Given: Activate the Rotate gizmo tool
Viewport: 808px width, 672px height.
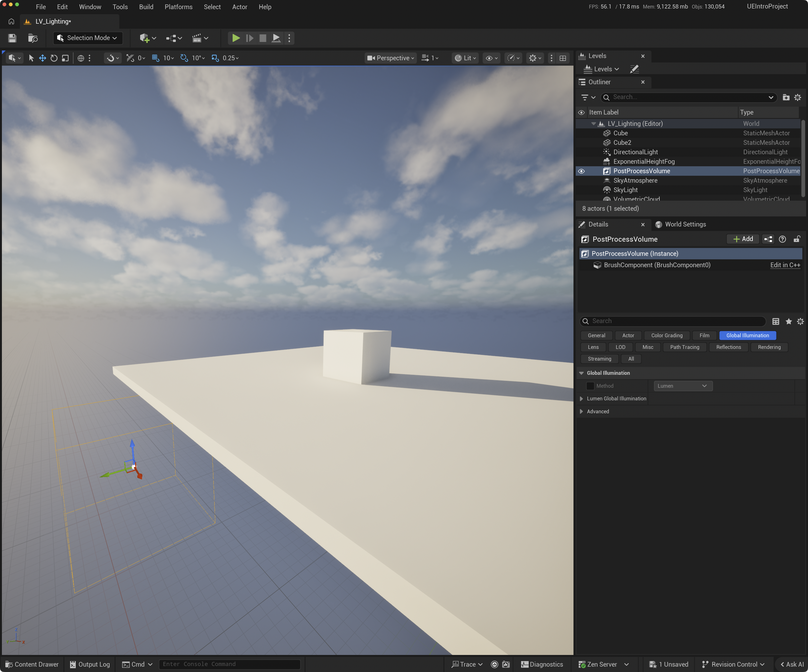Looking at the screenshot, I should pyautogui.click(x=54, y=58).
